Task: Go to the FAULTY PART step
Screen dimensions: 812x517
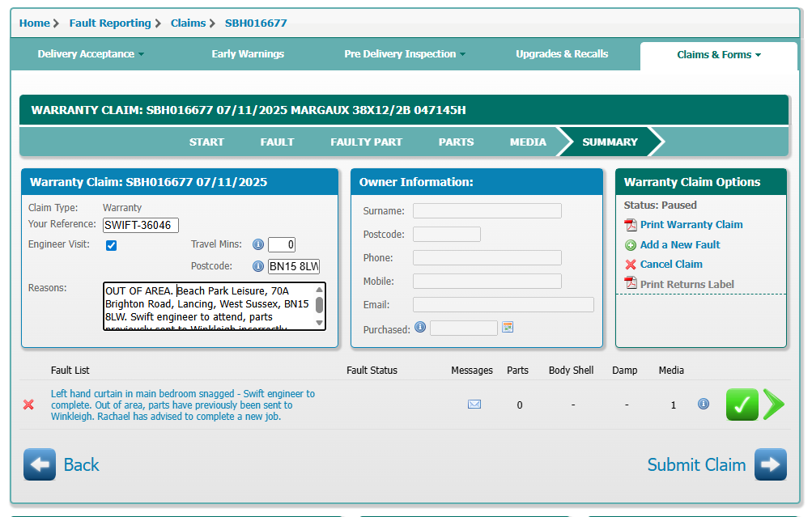Action: 366,142
